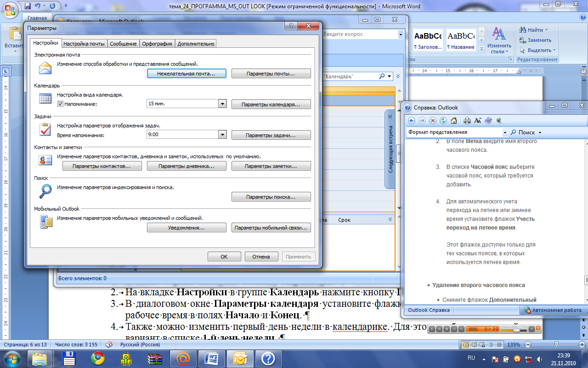Click Word zoom slider handle
This screenshot has width=588, height=368.
[x=556, y=345]
